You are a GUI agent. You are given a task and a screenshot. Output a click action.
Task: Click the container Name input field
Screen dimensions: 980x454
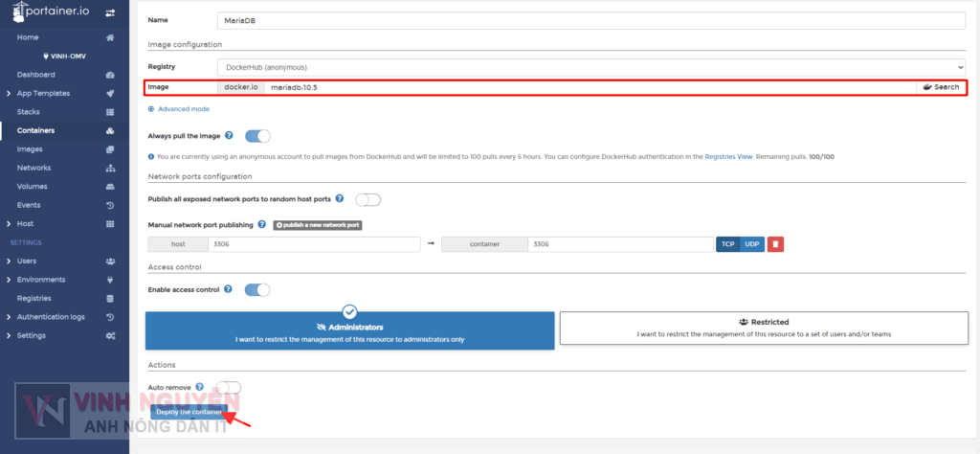tap(591, 19)
